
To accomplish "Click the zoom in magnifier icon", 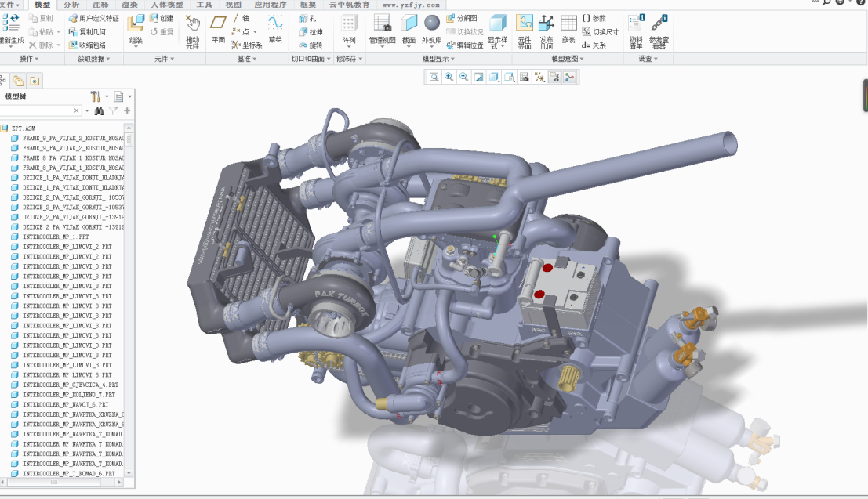I will (x=449, y=77).
